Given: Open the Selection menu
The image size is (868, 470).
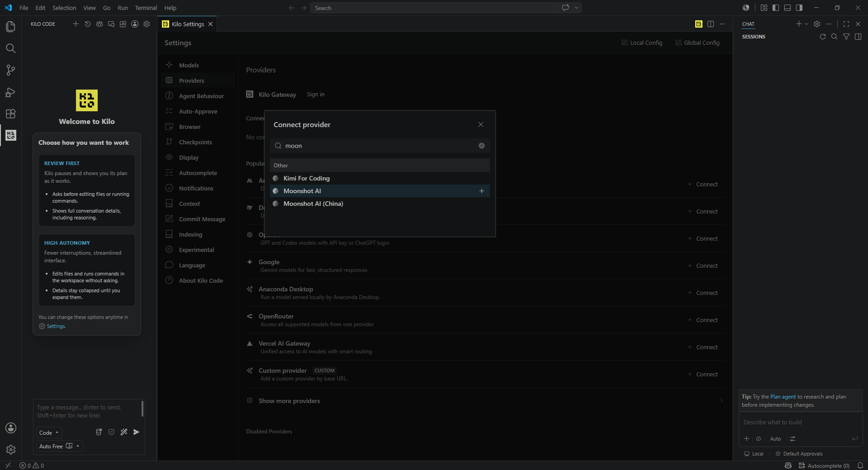Looking at the screenshot, I should click(64, 8).
